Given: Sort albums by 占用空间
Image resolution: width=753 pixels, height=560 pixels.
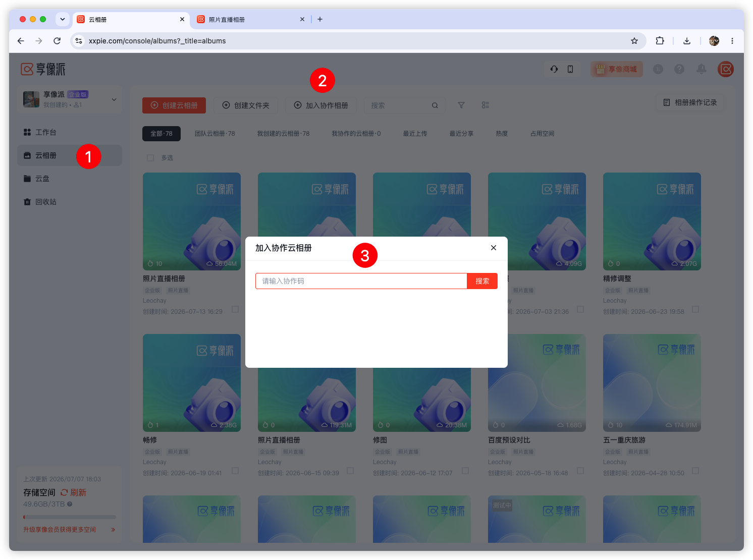Looking at the screenshot, I should click(542, 134).
